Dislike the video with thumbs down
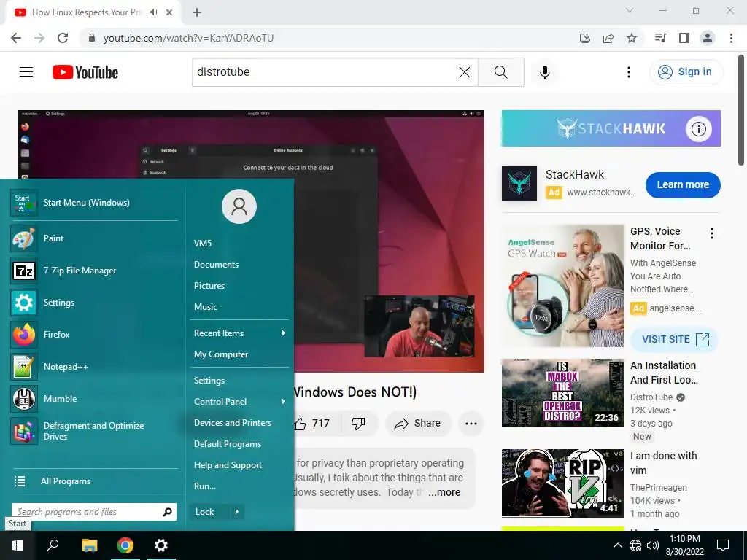The height and width of the screenshot is (560, 747). click(358, 423)
